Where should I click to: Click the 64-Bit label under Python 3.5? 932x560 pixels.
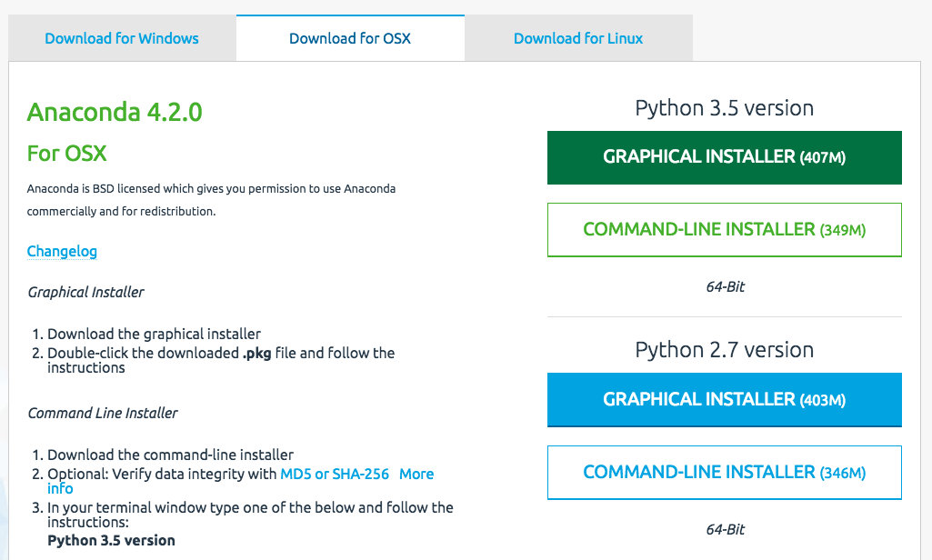[x=726, y=287]
